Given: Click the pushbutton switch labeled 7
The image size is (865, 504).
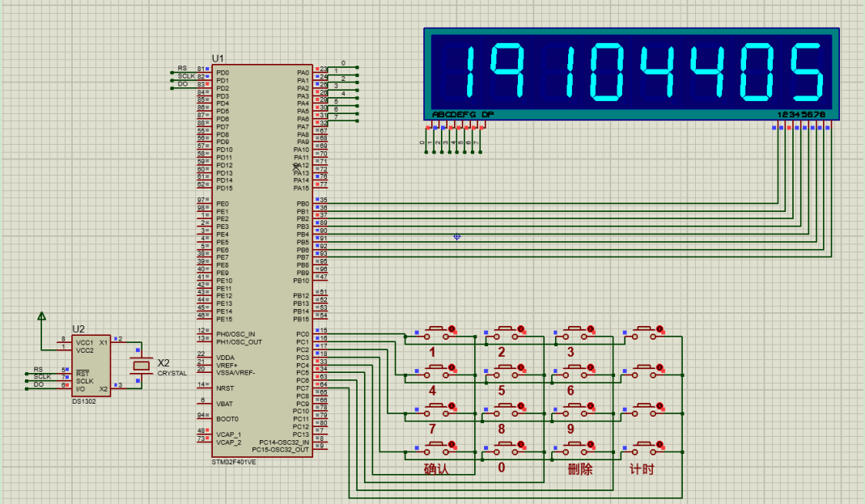Looking at the screenshot, I should point(438,409).
